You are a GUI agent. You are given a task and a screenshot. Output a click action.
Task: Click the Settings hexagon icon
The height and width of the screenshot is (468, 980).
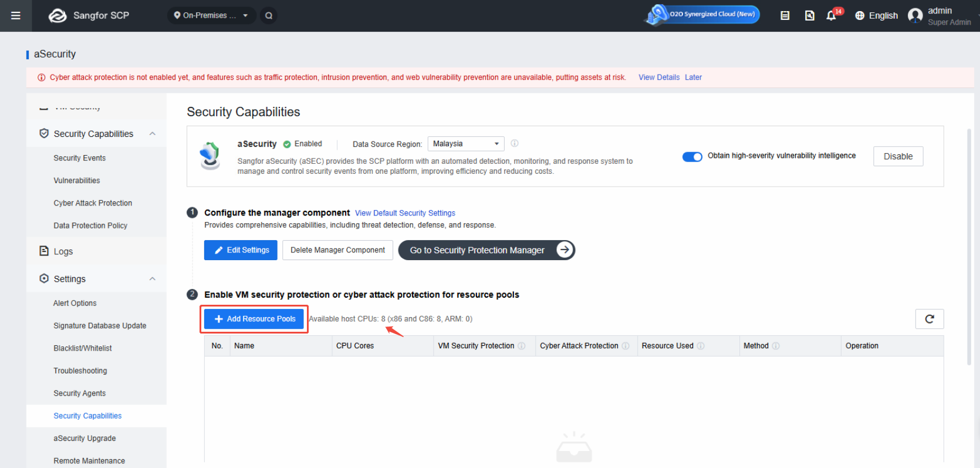[44, 278]
